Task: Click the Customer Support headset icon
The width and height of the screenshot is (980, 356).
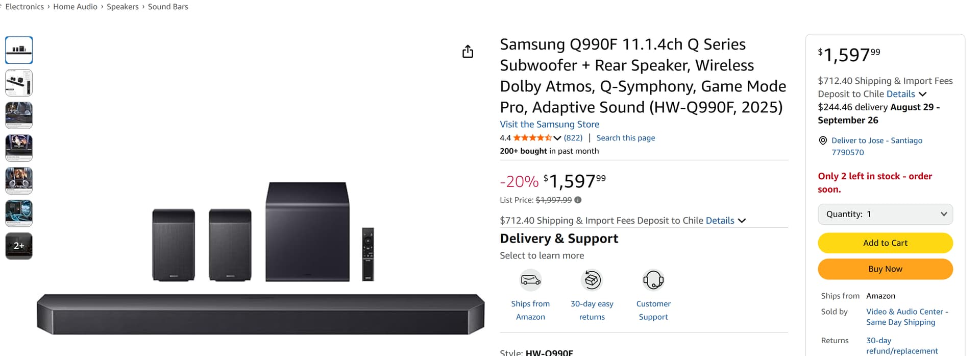Action: coord(653,280)
